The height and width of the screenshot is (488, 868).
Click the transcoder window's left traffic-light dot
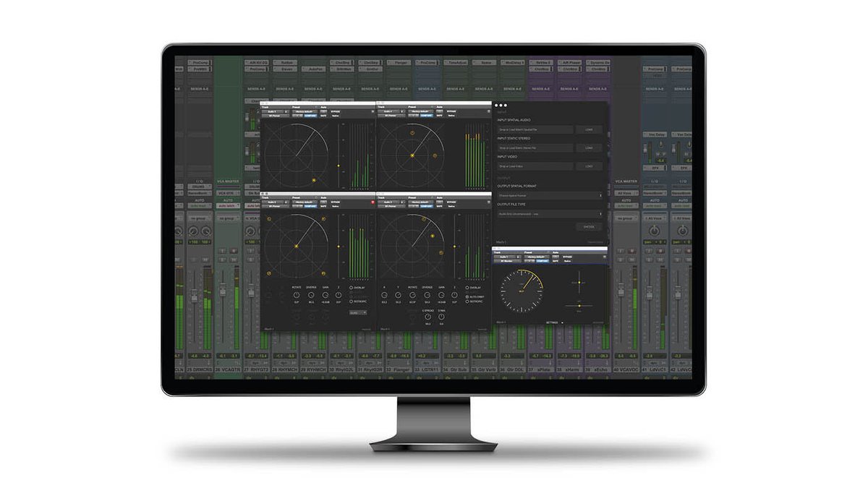click(498, 106)
